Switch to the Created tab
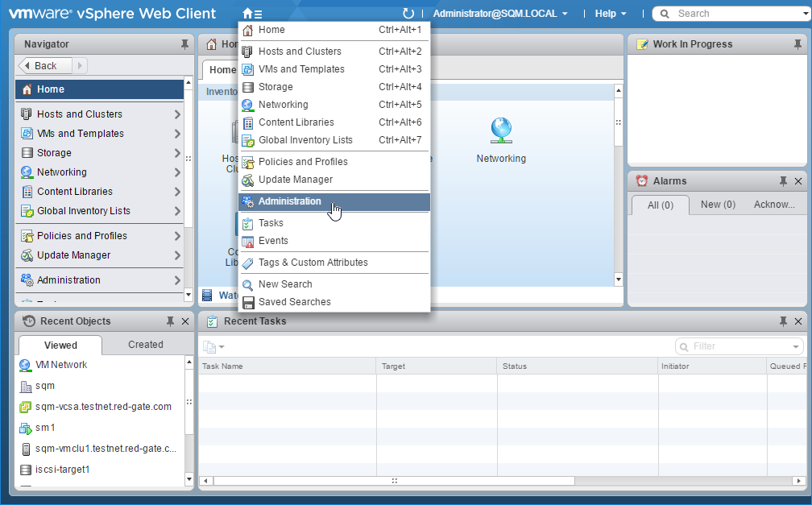Screen dimensions: 812x505 145,345
